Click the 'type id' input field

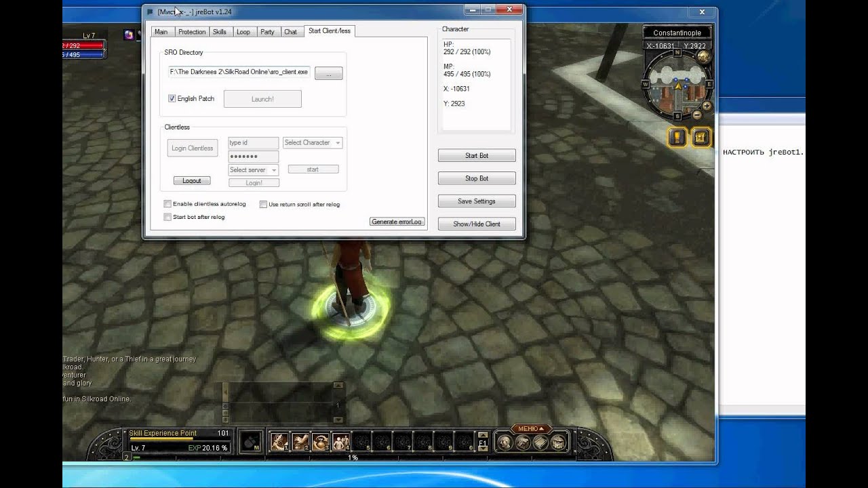(254, 143)
